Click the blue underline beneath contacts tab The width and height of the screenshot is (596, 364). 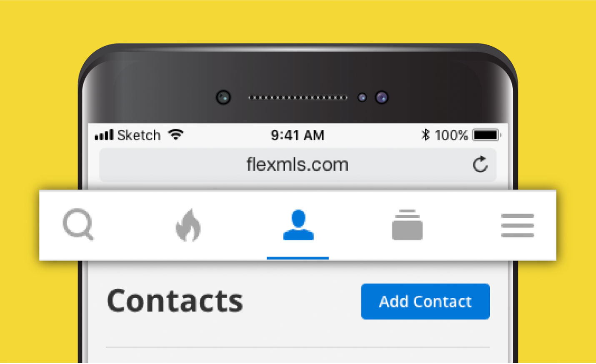[298, 258]
